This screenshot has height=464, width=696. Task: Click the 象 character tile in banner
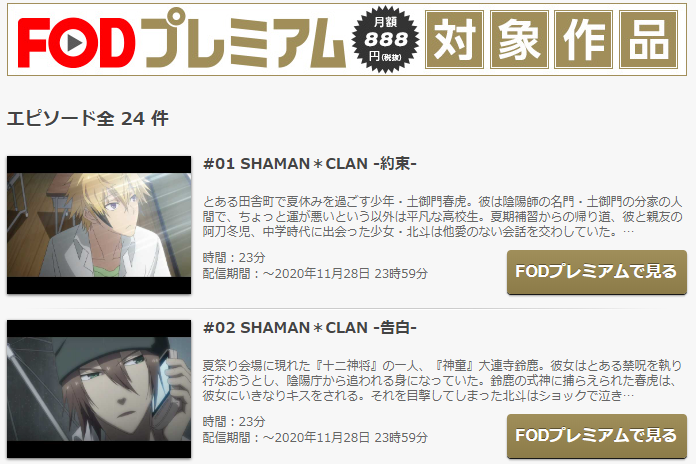coord(519,40)
